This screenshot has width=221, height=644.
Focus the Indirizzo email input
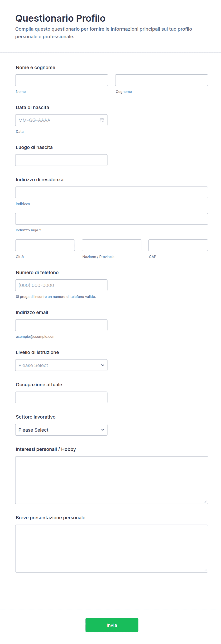click(x=61, y=325)
